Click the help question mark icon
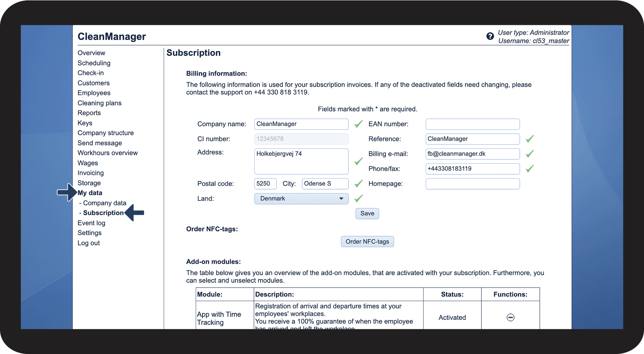This screenshot has height=354, width=644. (490, 36)
